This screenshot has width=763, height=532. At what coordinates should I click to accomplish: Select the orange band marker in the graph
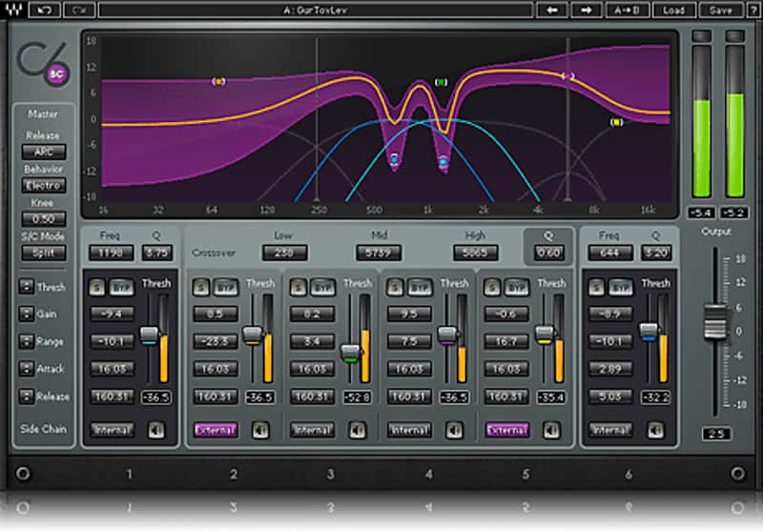pyautogui.click(x=218, y=82)
